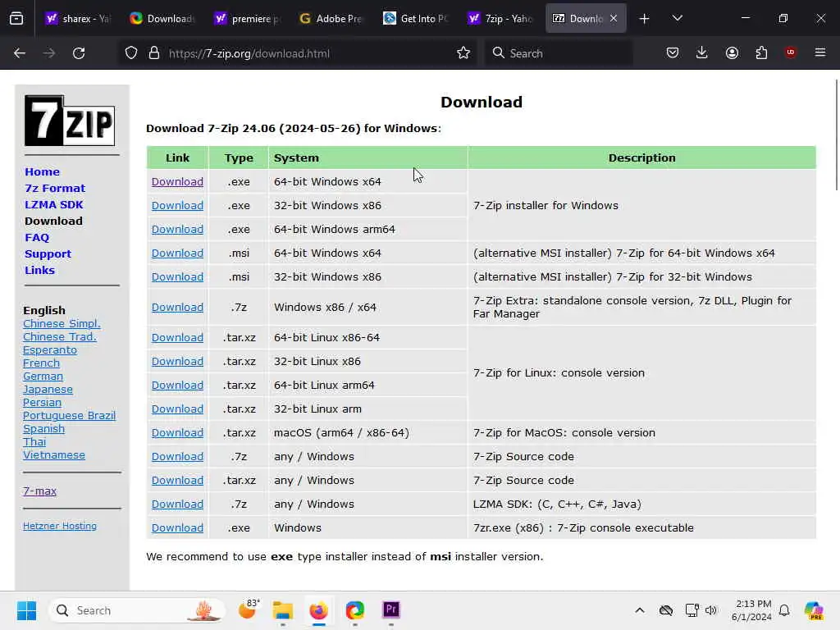Screen dimensions: 840x630
Task: Close the 7-Zip Download tab
Action: [614, 18]
